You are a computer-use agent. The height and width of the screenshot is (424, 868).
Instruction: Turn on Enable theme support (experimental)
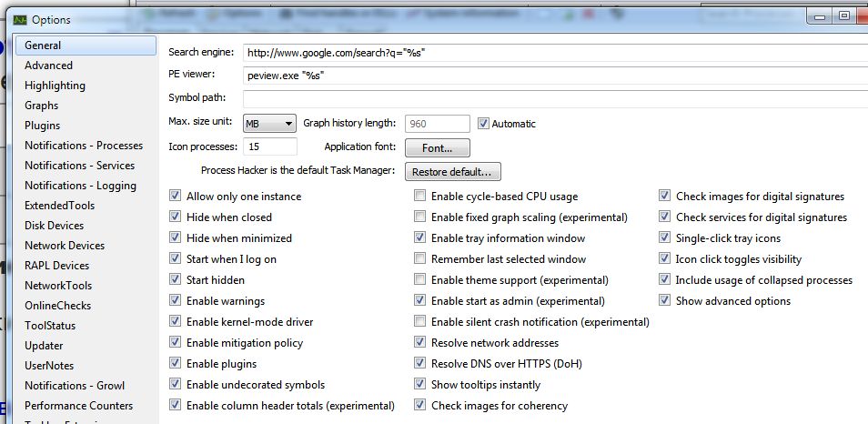click(x=419, y=280)
